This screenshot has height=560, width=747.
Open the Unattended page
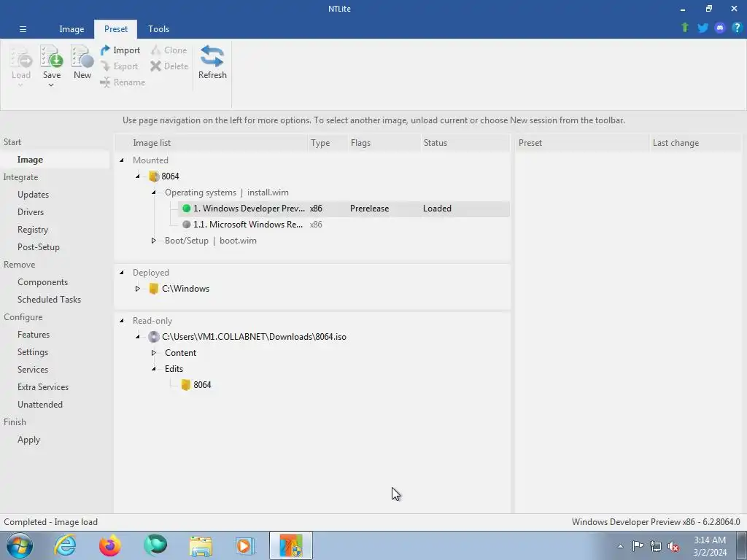40,404
